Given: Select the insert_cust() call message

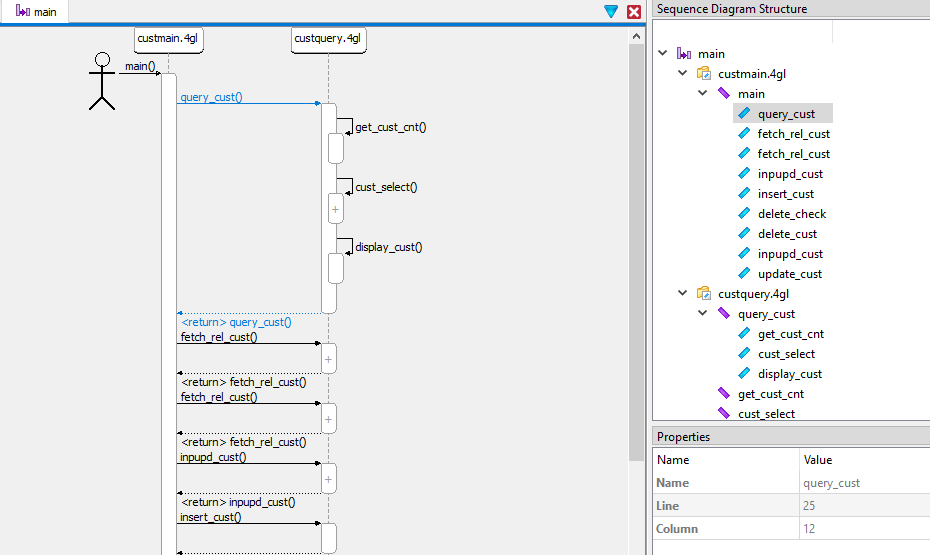Looking at the screenshot, I should click(x=211, y=517).
